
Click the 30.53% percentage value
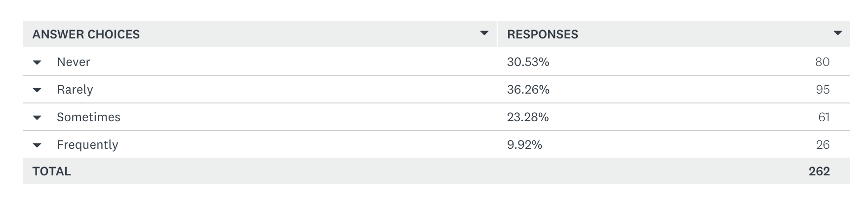[528, 62]
